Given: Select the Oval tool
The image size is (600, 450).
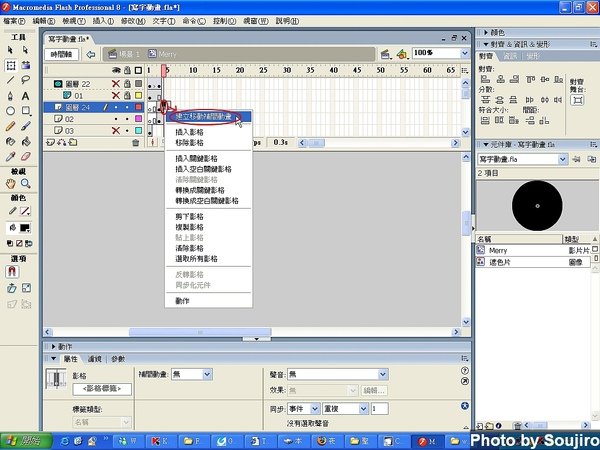Looking at the screenshot, I should point(10,111).
